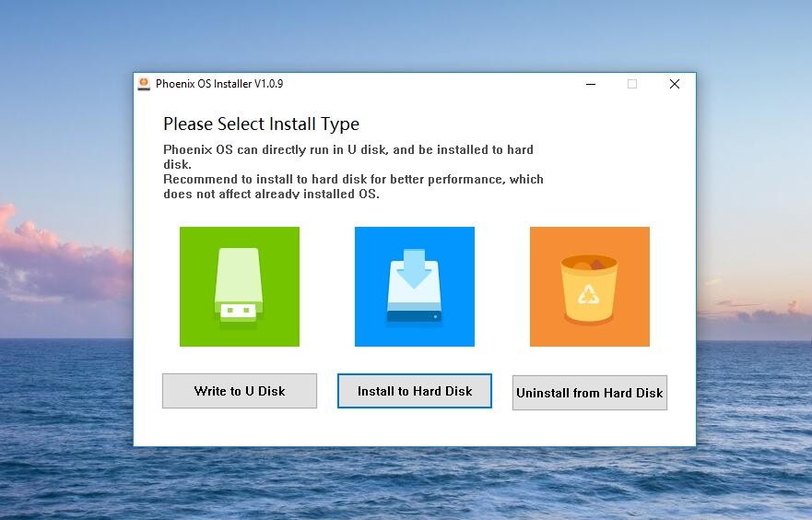Click the Phoenix OS Installer V1.0.9 title
Image resolution: width=812 pixels, height=520 pixels.
pyautogui.click(x=219, y=84)
